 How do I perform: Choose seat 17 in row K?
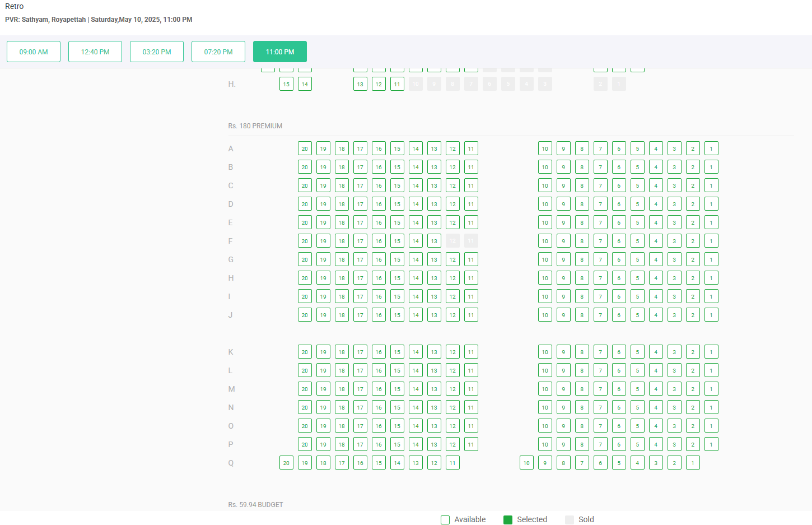click(x=360, y=352)
